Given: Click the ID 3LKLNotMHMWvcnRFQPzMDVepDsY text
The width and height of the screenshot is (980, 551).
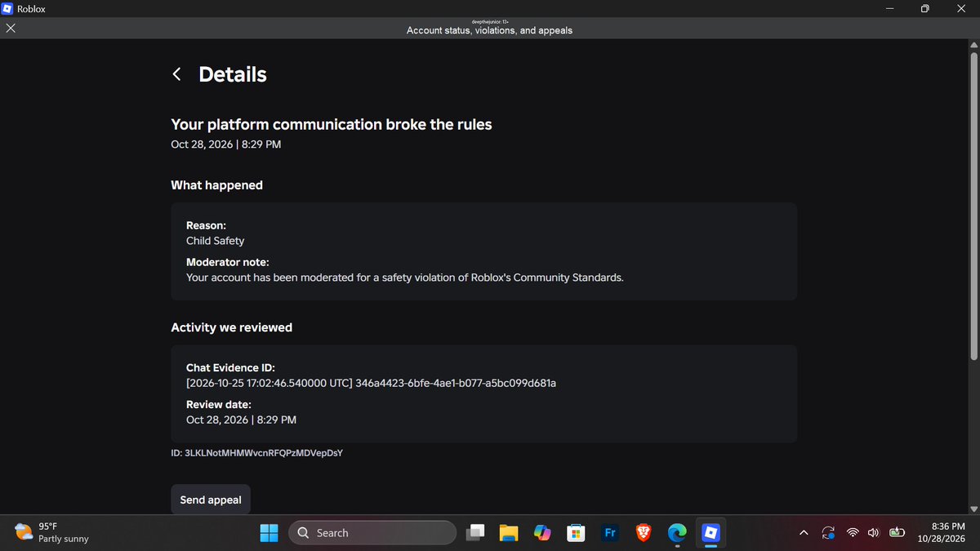Looking at the screenshot, I should (x=256, y=452).
